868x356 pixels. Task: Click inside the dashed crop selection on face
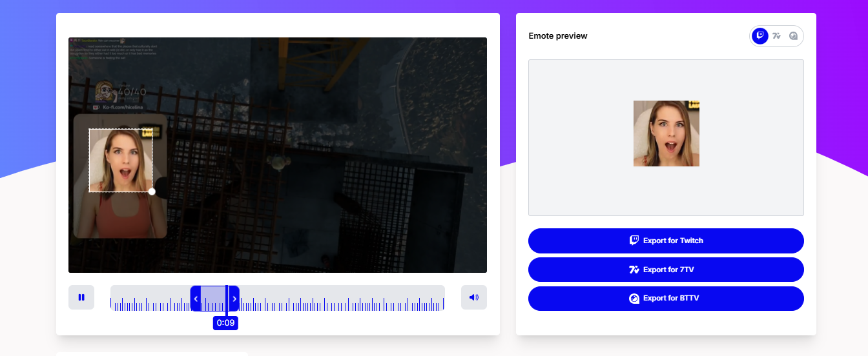pos(121,160)
